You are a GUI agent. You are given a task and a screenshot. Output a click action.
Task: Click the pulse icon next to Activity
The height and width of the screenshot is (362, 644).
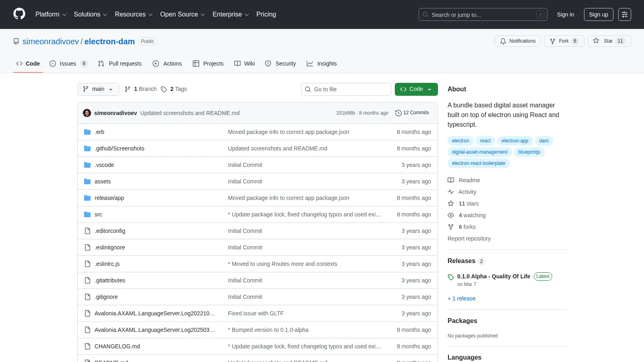pyautogui.click(x=451, y=192)
